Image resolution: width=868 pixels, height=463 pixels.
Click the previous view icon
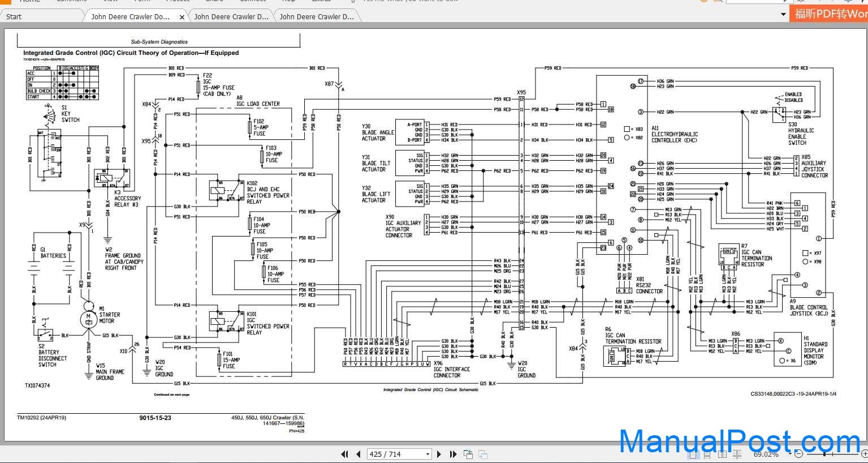coord(468,454)
